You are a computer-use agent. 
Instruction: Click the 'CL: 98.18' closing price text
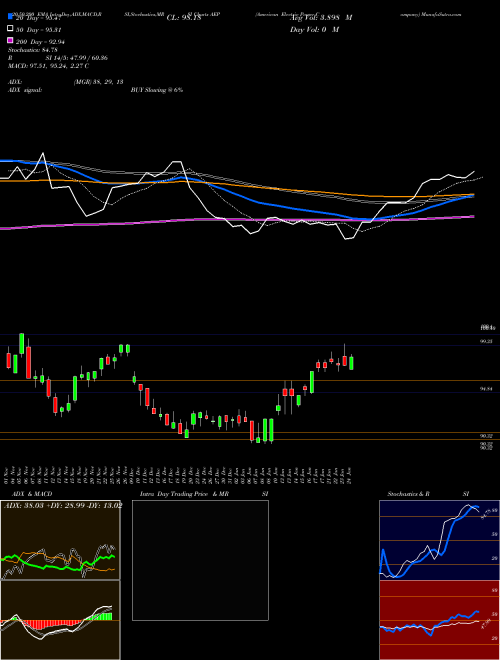(184, 18)
